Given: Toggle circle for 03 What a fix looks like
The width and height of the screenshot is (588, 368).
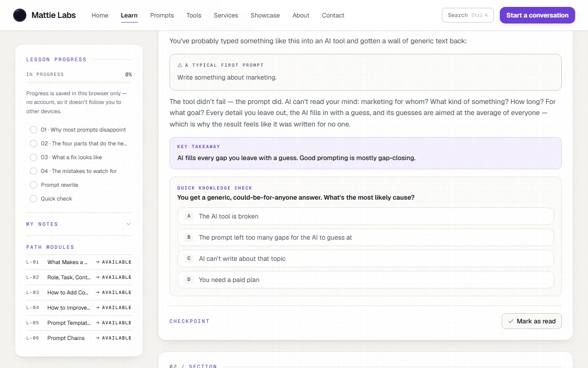Looking at the screenshot, I should click(34, 157).
